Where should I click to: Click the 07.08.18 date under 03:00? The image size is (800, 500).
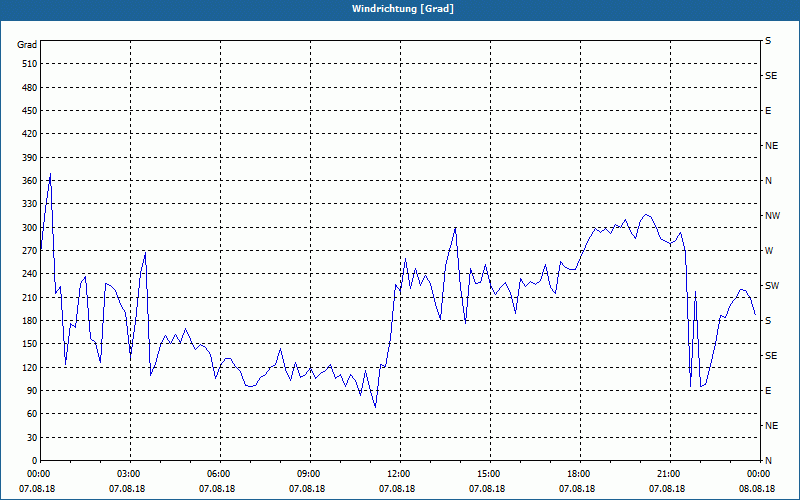[127, 489]
